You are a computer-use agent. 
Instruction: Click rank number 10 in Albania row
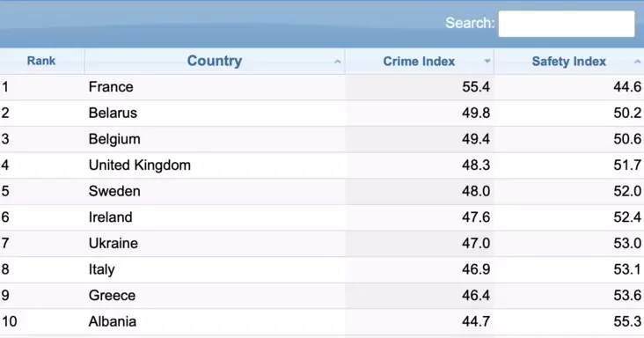coord(9,321)
